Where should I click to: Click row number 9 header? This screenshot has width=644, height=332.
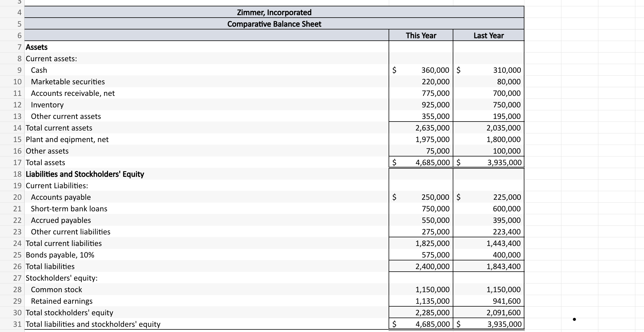[19, 70]
